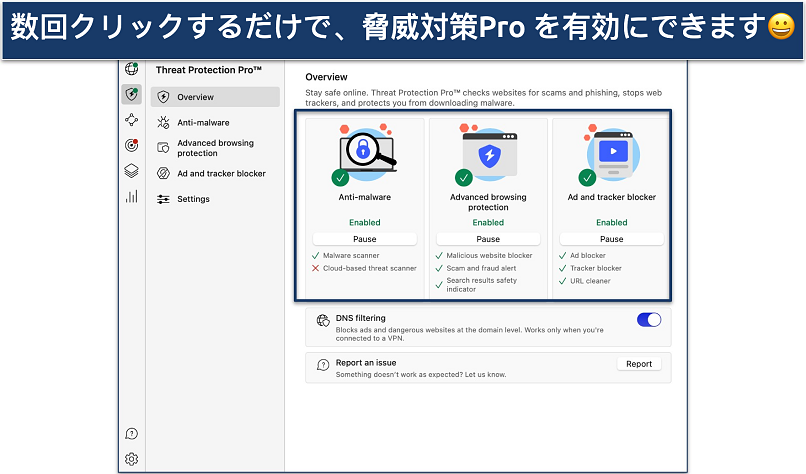Pause the Anti-malware feature
Screen dimensions: 806x474
364,239
